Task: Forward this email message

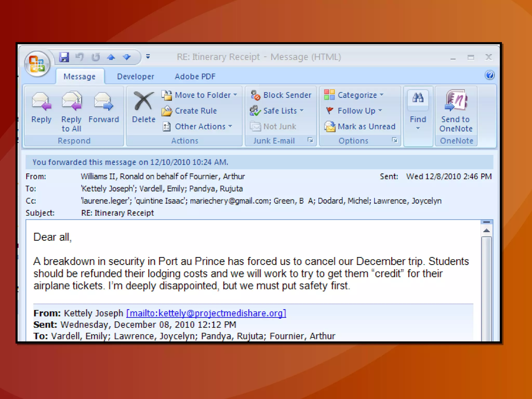Action: pyautogui.click(x=103, y=102)
